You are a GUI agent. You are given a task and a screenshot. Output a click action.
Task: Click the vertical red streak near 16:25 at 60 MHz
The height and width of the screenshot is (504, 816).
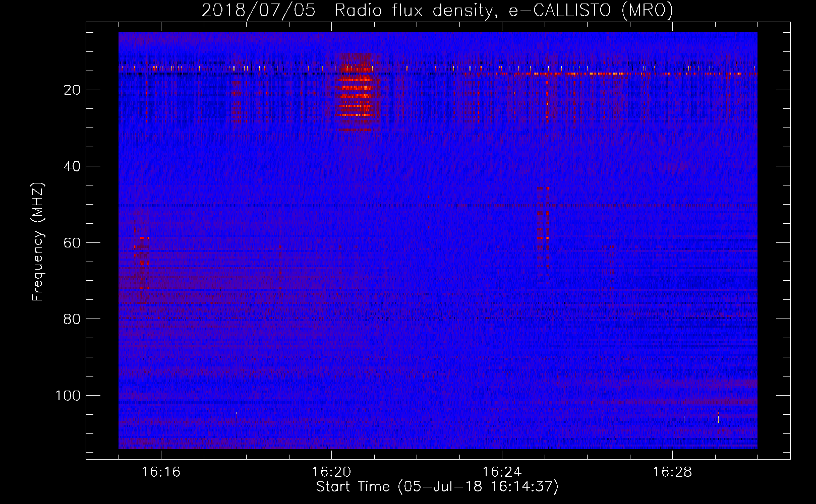(x=544, y=231)
